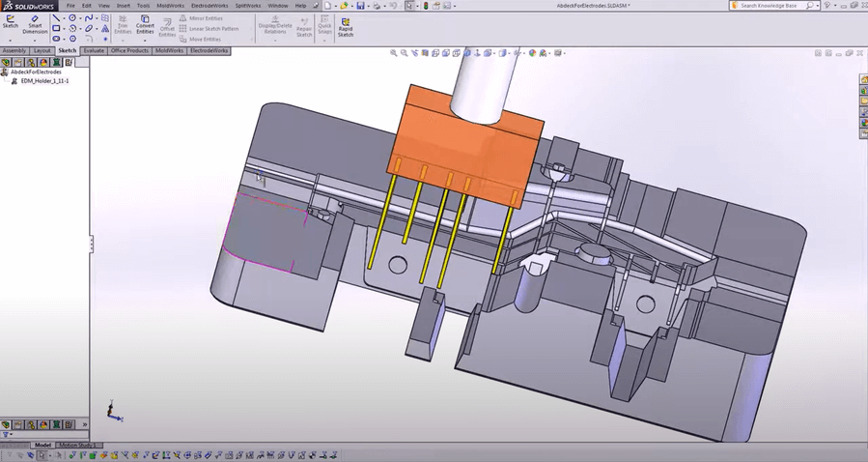
Task: Click the Zoom to Fit magnifier icon
Action: tap(394, 53)
